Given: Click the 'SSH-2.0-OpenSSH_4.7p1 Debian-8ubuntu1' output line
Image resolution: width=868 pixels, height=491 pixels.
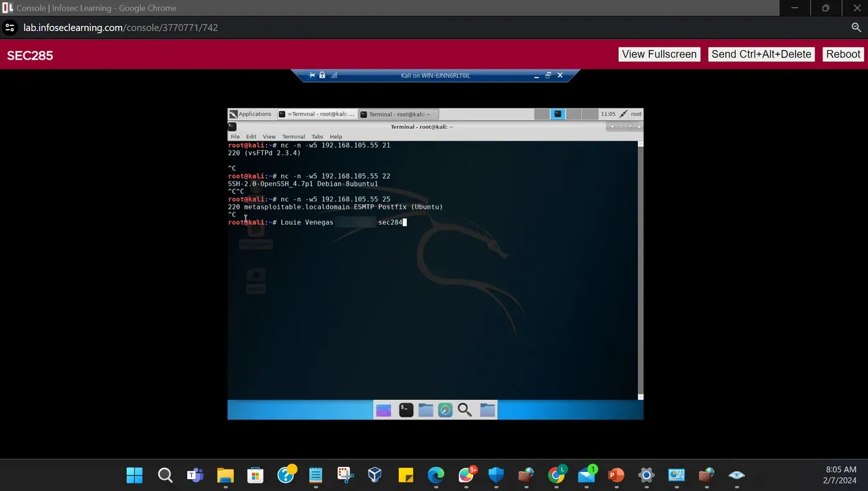Looking at the screenshot, I should tap(303, 184).
